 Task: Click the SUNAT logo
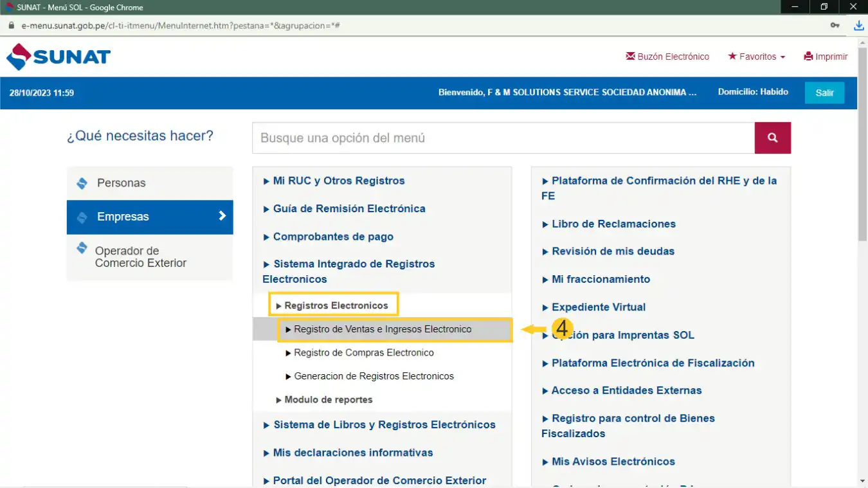[59, 57]
